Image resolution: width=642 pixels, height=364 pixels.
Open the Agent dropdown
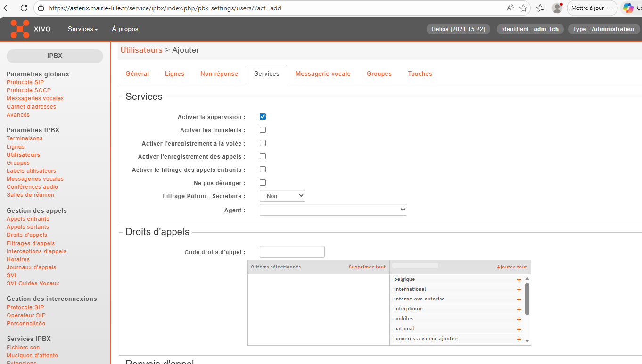[333, 210]
